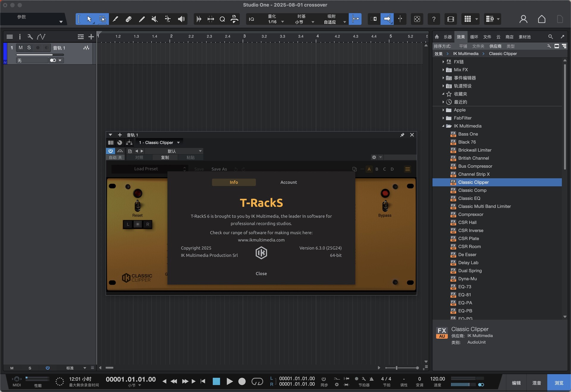Select Classic Comp in the effects list

(472, 190)
